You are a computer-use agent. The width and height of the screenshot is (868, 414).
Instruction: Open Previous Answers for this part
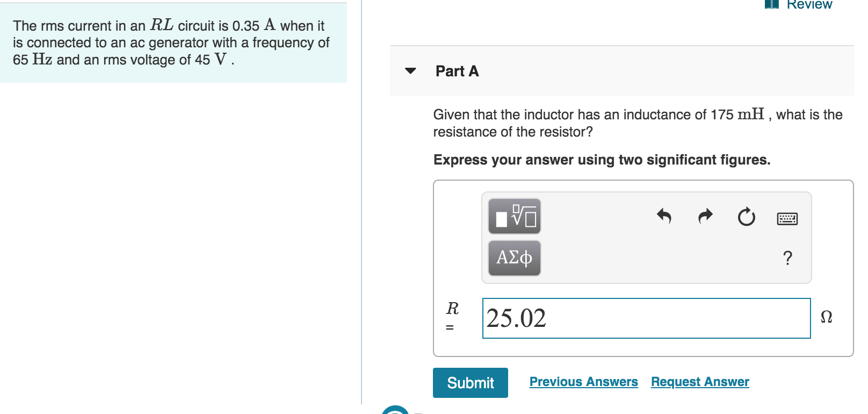[x=583, y=382]
